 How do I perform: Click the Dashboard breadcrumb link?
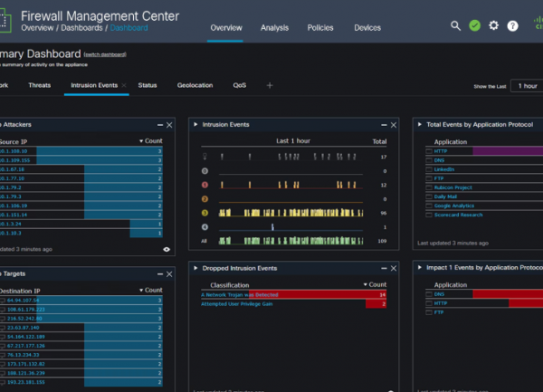(129, 28)
